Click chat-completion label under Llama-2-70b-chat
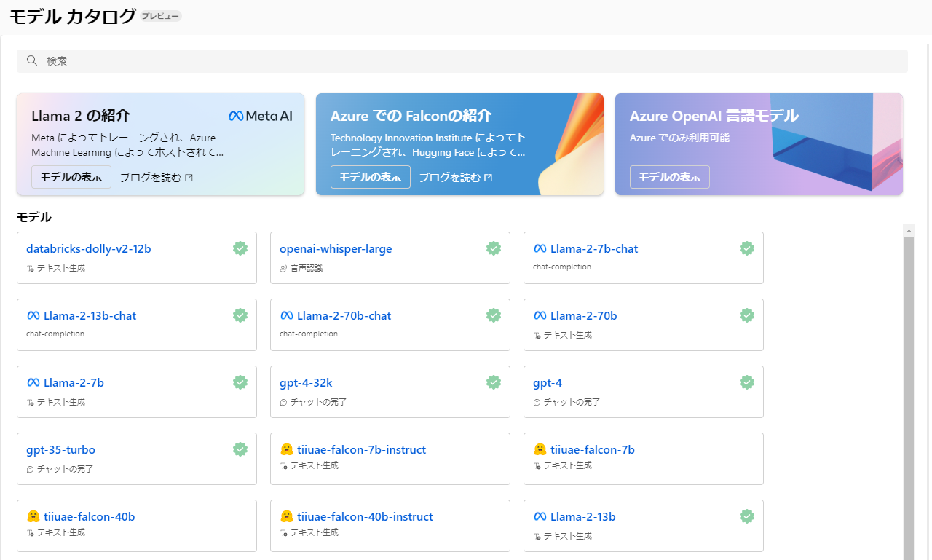 [309, 334]
